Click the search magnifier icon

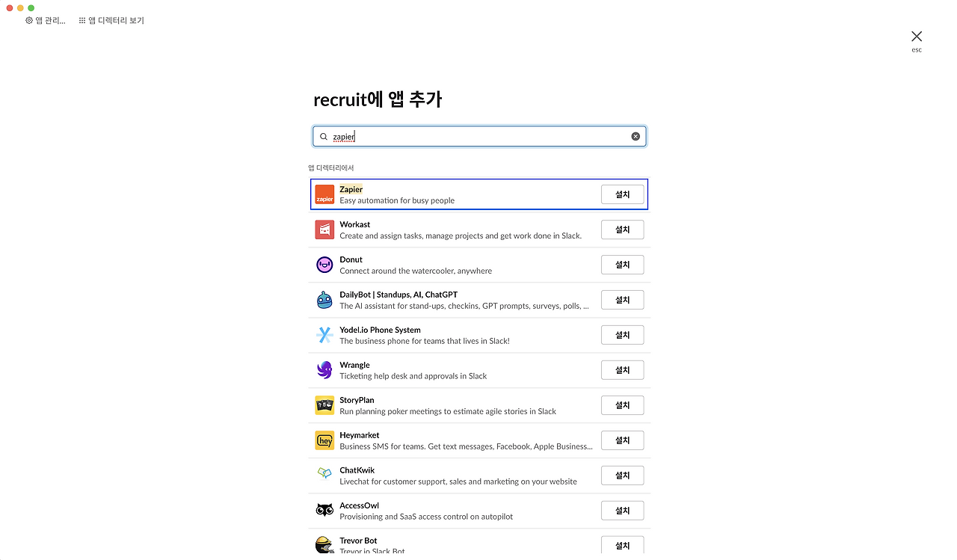coord(324,136)
